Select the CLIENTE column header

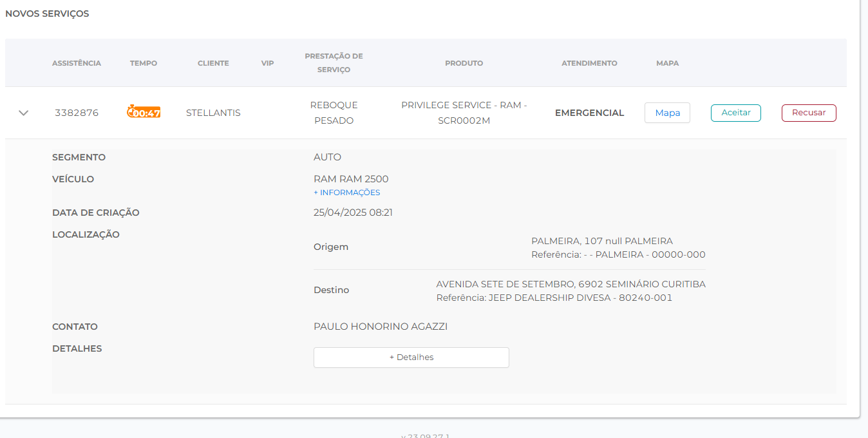pos(213,63)
